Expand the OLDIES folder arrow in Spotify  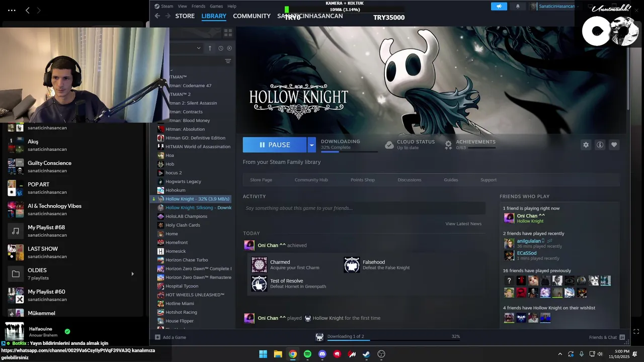[133, 274]
